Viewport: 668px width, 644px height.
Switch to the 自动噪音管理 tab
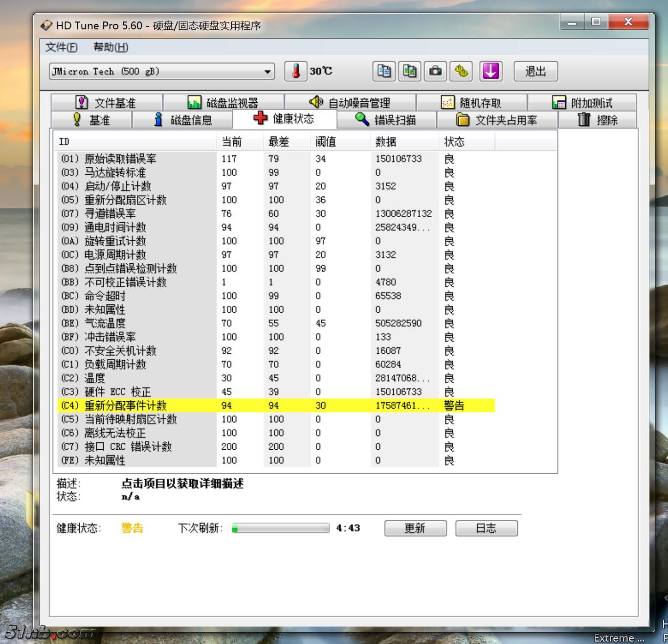[350, 103]
